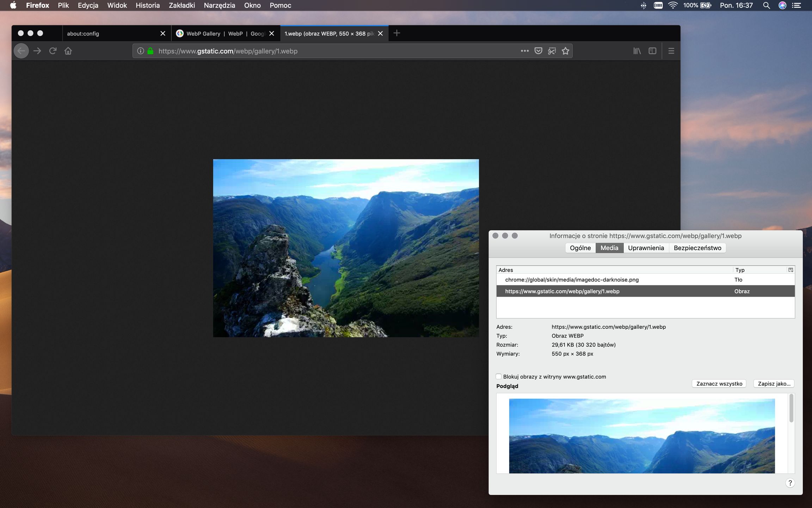
Task: Toggle the sidebar icon in toolbar
Action: coord(652,51)
